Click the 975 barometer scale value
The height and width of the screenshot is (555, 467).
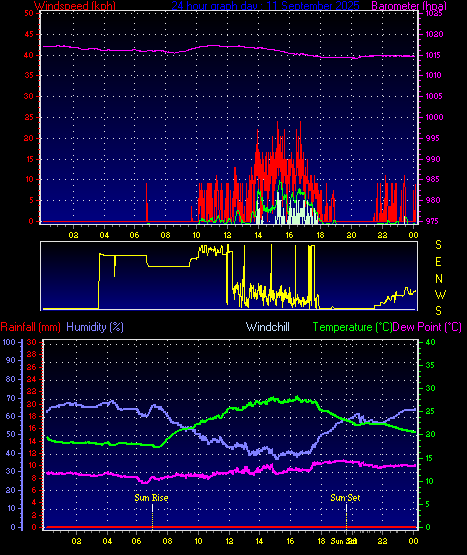pyautogui.click(x=434, y=221)
